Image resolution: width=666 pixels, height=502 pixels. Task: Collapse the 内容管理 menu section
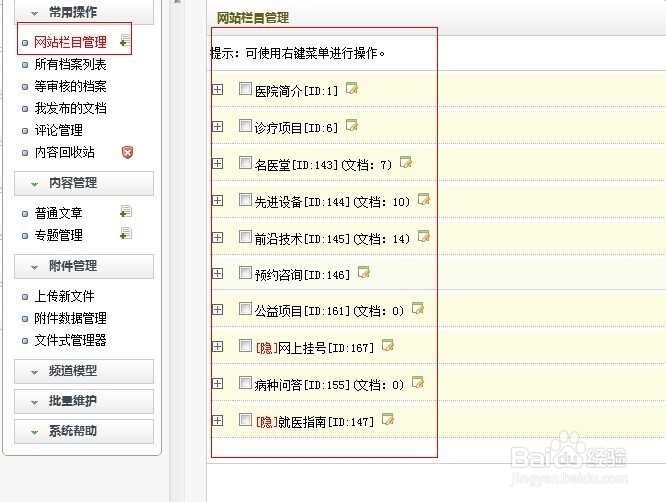(x=84, y=183)
